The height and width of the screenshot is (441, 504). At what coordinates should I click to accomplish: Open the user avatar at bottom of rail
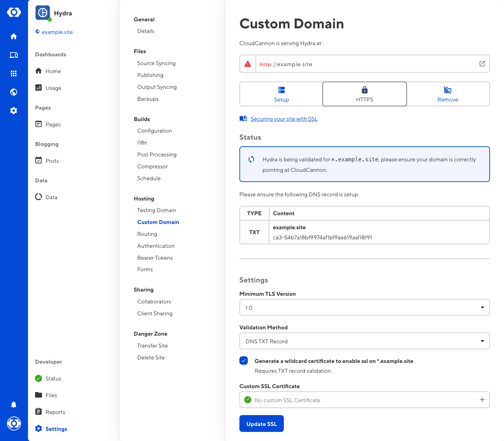click(x=14, y=423)
